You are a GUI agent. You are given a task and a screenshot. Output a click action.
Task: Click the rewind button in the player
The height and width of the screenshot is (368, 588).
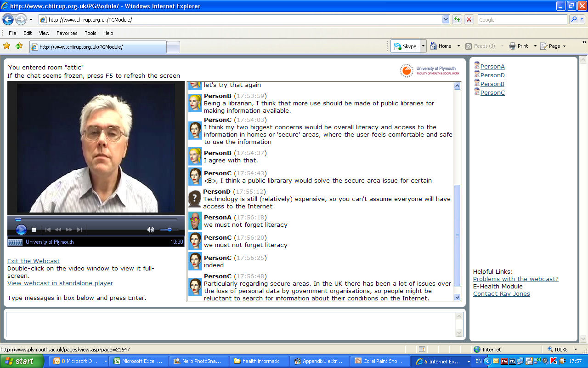tap(58, 230)
